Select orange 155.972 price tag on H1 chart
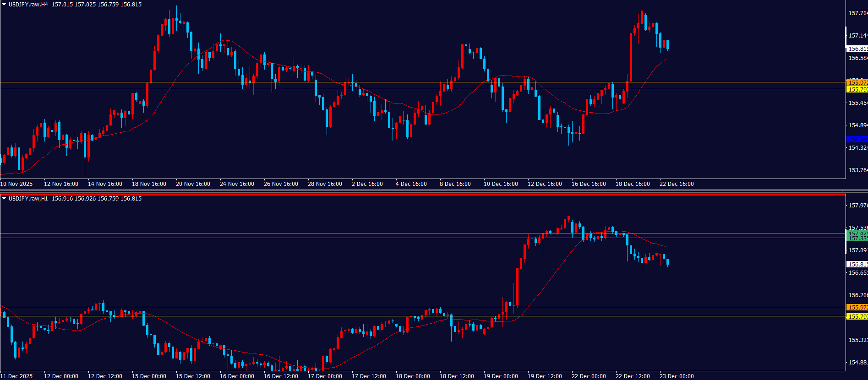The width and height of the screenshot is (868, 380). pos(857,307)
